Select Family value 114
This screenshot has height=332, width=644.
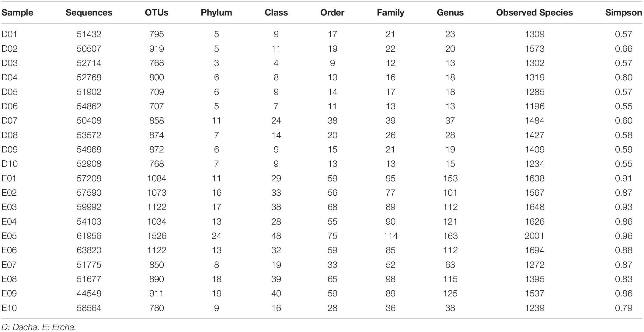pos(390,236)
